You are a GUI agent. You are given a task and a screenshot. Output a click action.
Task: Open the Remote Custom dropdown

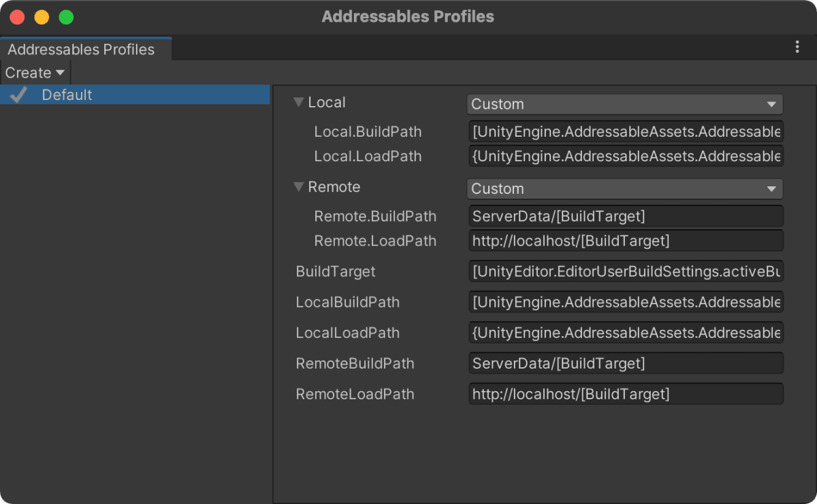point(625,188)
